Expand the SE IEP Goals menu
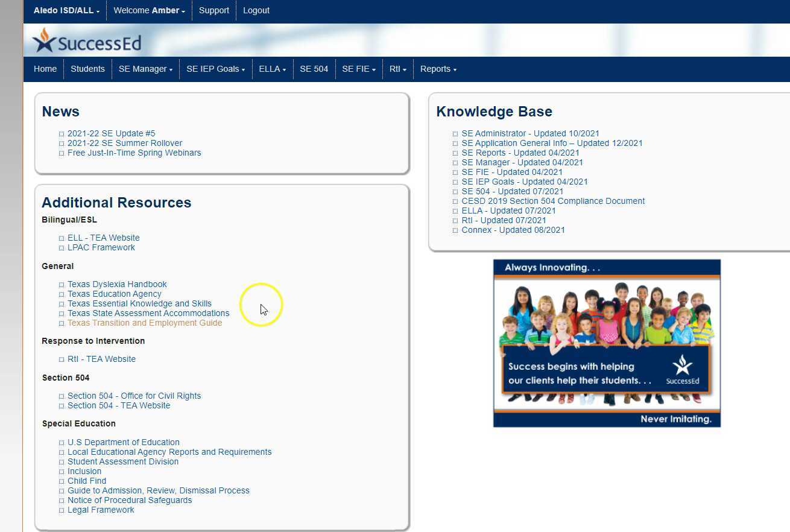Viewport: 790px width, 532px height. click(x=215, y=69)
